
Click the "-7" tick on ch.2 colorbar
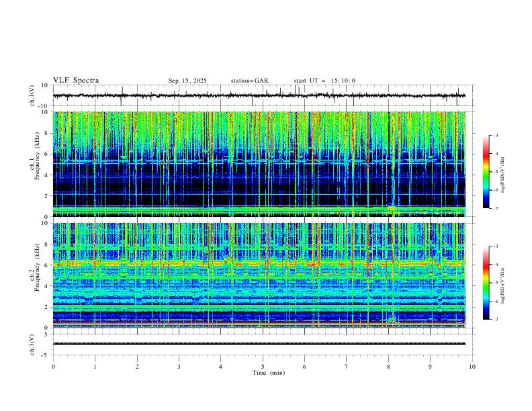coord(495,319)
